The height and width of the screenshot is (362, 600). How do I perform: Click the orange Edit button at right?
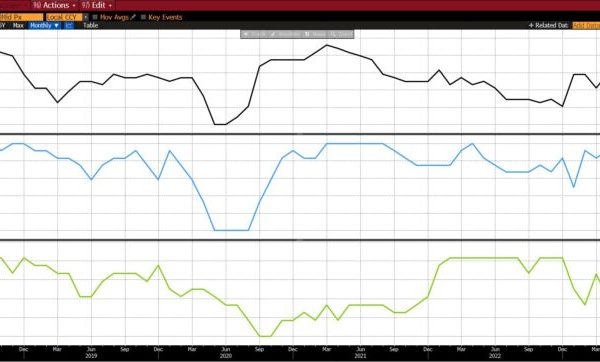coord(586,25)
